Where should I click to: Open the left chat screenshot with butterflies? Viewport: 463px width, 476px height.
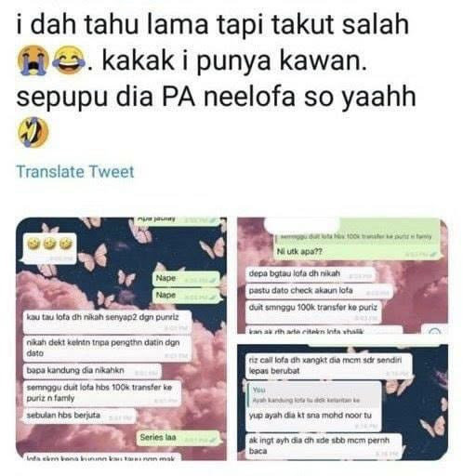[121, 338]
